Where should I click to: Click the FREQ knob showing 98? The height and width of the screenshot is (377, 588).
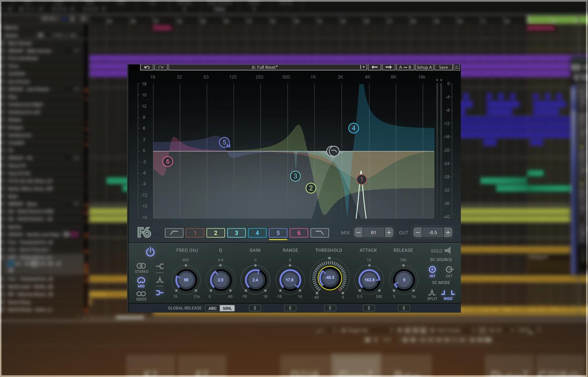click(186, 280)
